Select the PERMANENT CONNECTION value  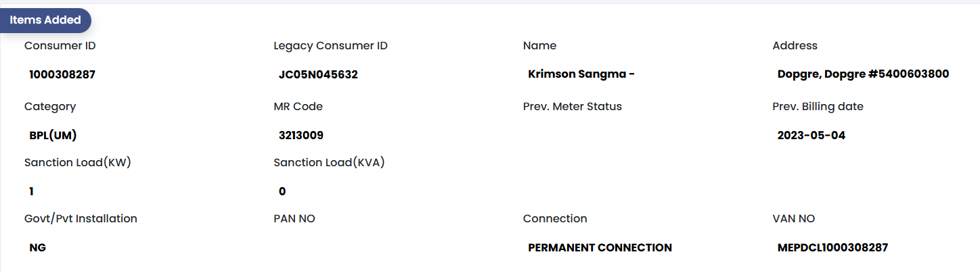click(x=600, y=248)
